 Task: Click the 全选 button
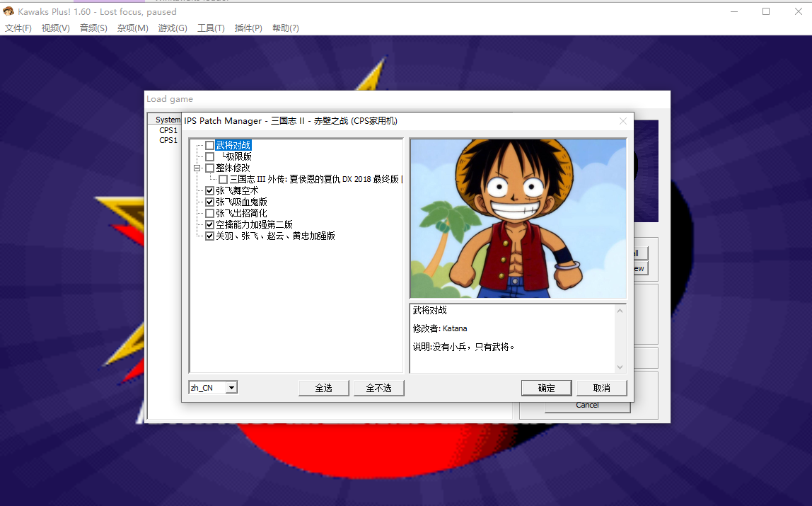click(324, 388)
